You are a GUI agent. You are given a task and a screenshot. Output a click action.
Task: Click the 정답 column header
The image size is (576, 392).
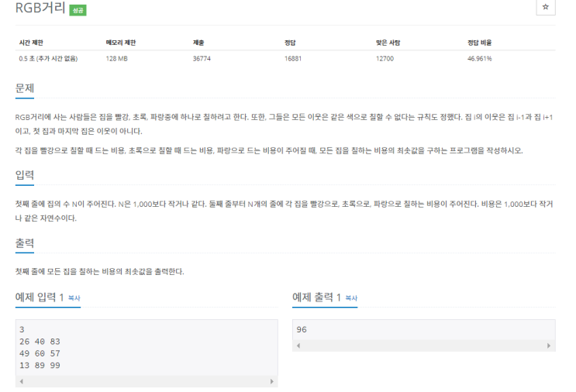(x=290, y=43)
